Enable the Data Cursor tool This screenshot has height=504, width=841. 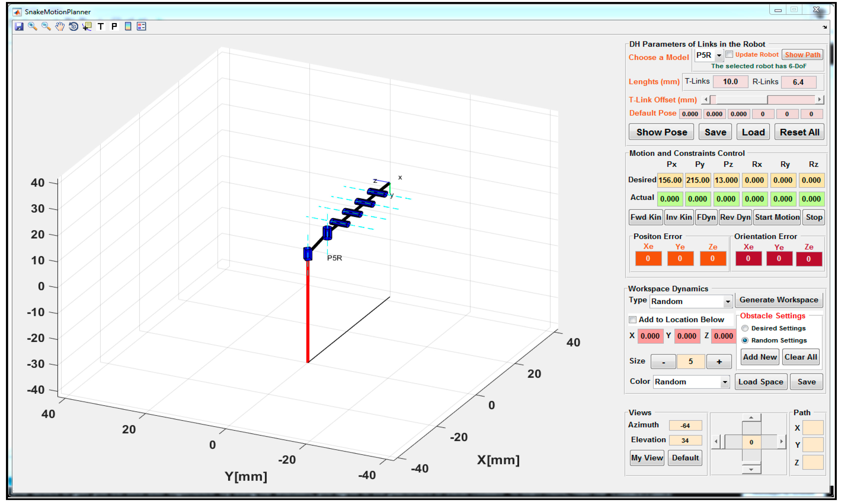coord(87,27)
